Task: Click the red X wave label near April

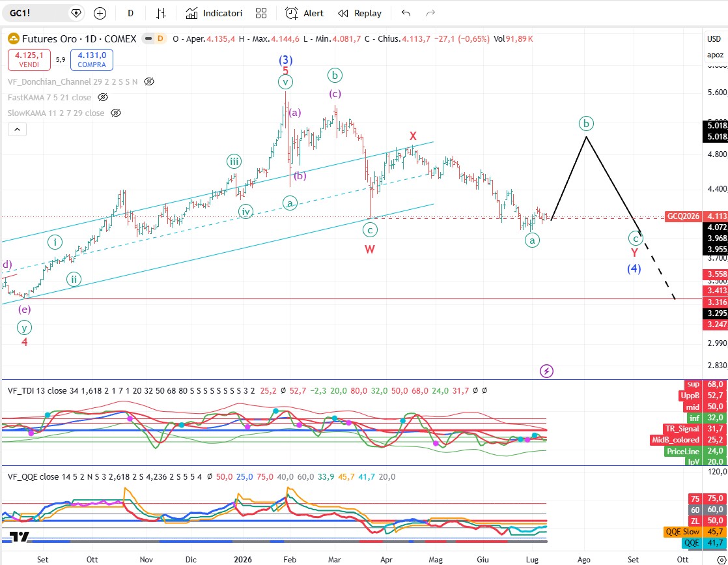Action: [413, 136]
